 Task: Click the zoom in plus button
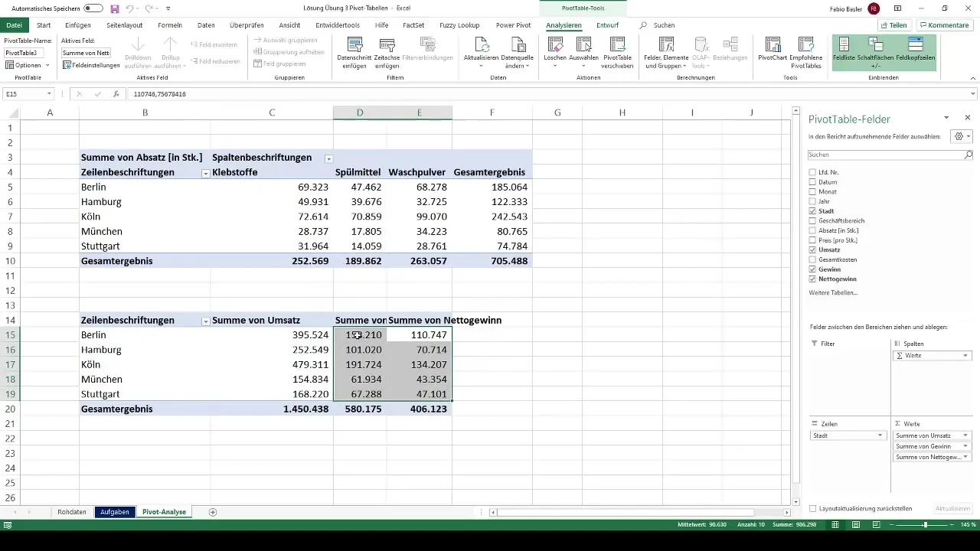(950, 525)
